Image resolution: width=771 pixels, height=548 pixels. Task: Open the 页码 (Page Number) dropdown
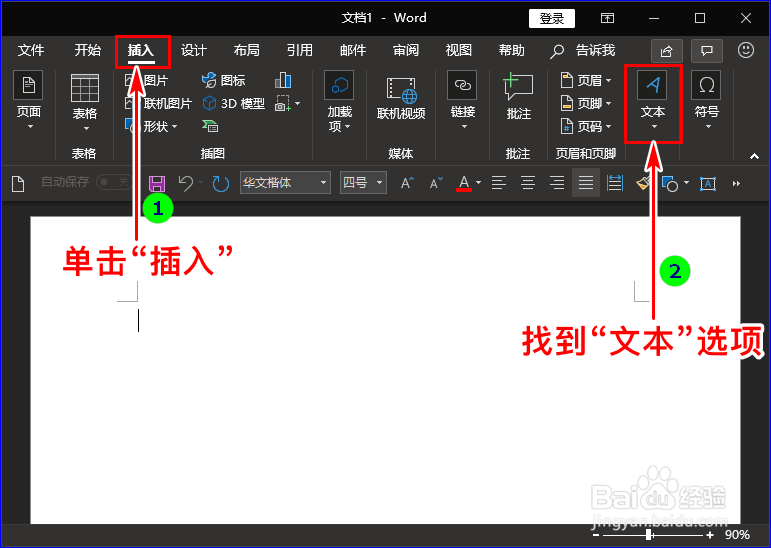[586, 126]
